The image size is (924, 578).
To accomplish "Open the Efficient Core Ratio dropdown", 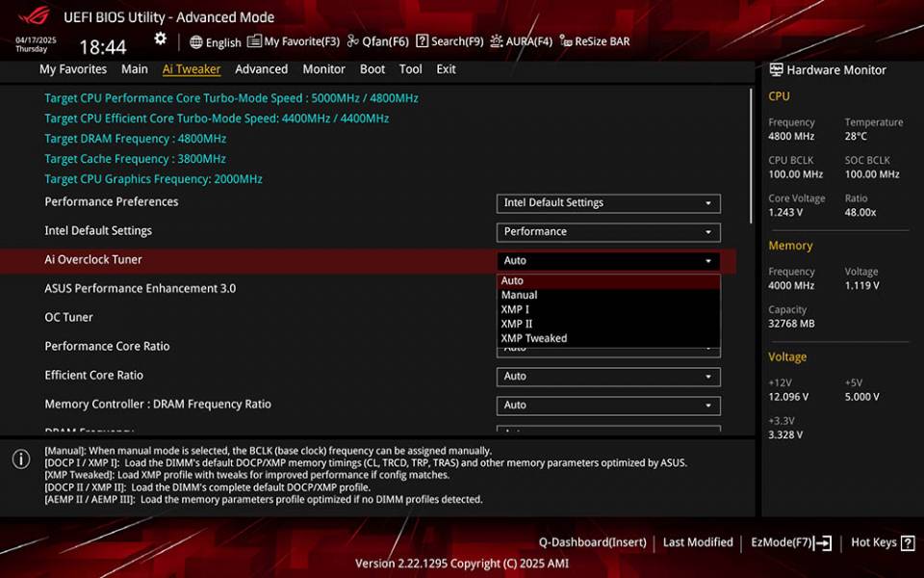I will [x=608, y=377].
